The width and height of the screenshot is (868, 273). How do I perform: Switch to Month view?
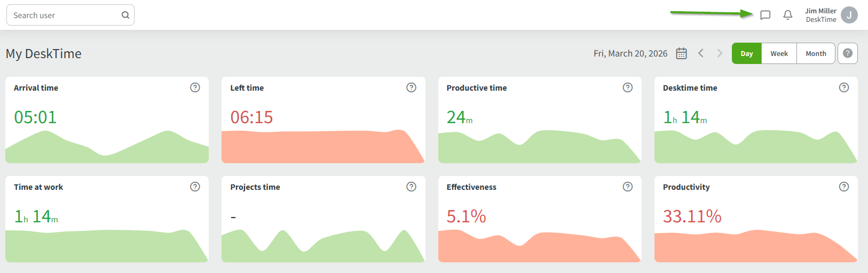click(x=816, y=53)
